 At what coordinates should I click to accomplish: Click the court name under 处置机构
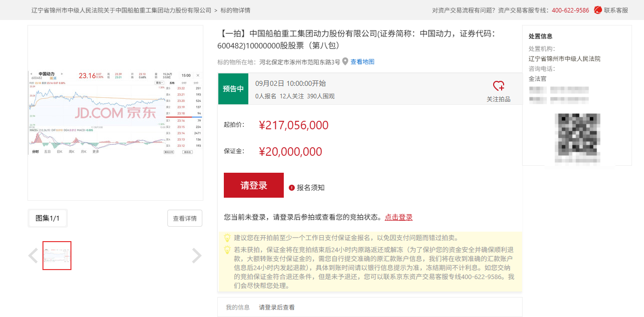(565, 58)
